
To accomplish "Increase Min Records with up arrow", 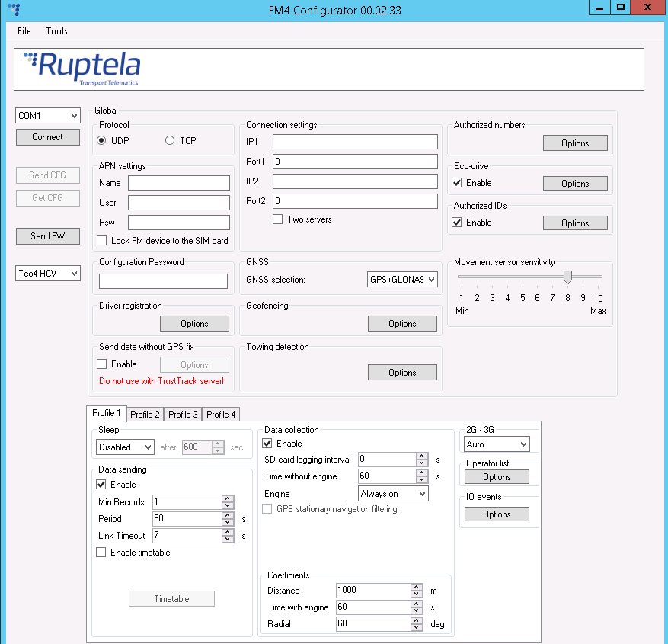I will [x=228, y=498].
